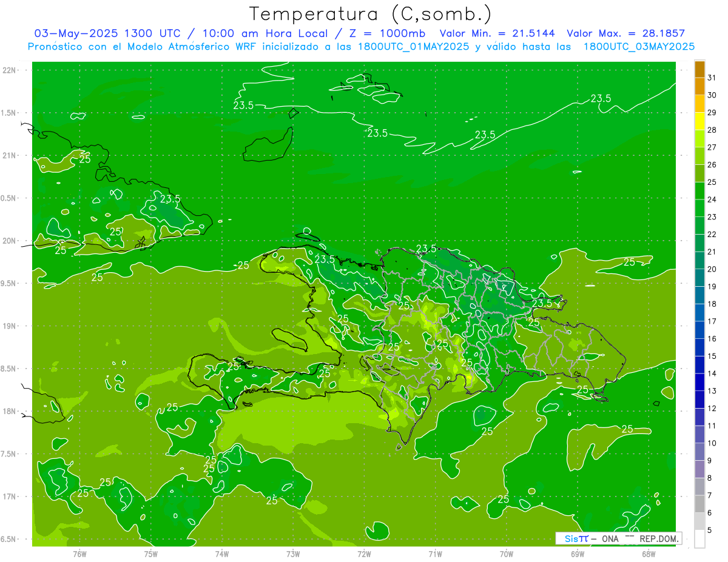The image size is (728, 562).
Task: Click the white swatch below legend value 5
Action: click(x=700, y=539)
